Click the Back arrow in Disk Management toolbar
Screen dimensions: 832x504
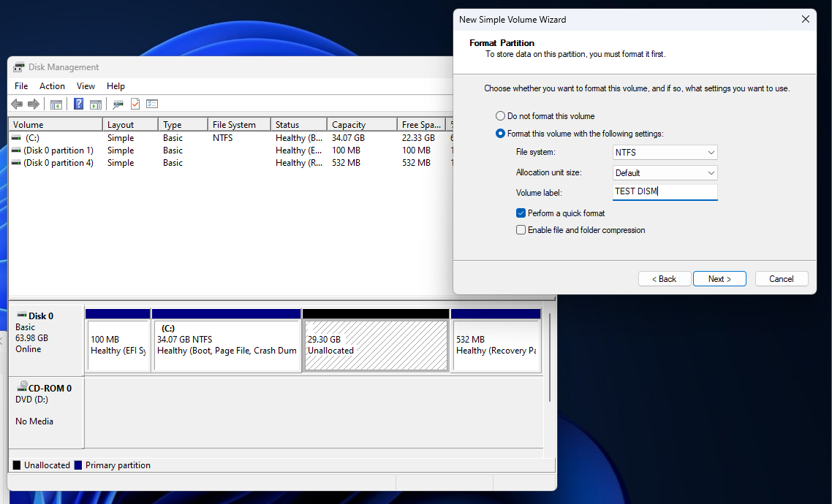17,104
